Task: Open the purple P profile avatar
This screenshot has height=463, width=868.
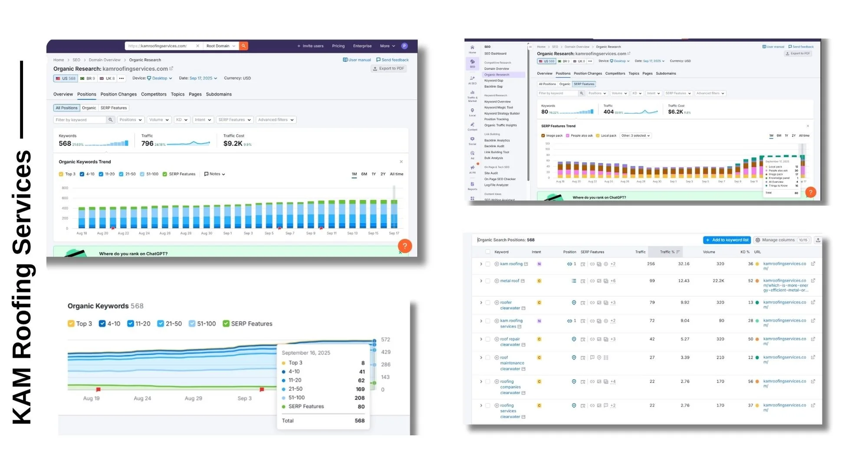Action: pos(404,46)
